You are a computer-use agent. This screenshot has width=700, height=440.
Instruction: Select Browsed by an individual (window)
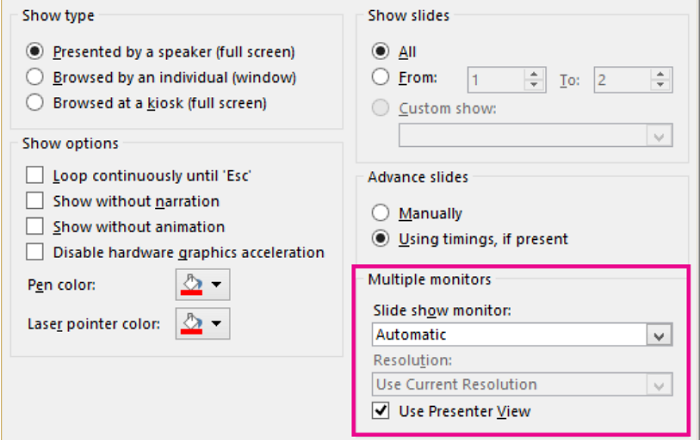click(x=36, y=77)
